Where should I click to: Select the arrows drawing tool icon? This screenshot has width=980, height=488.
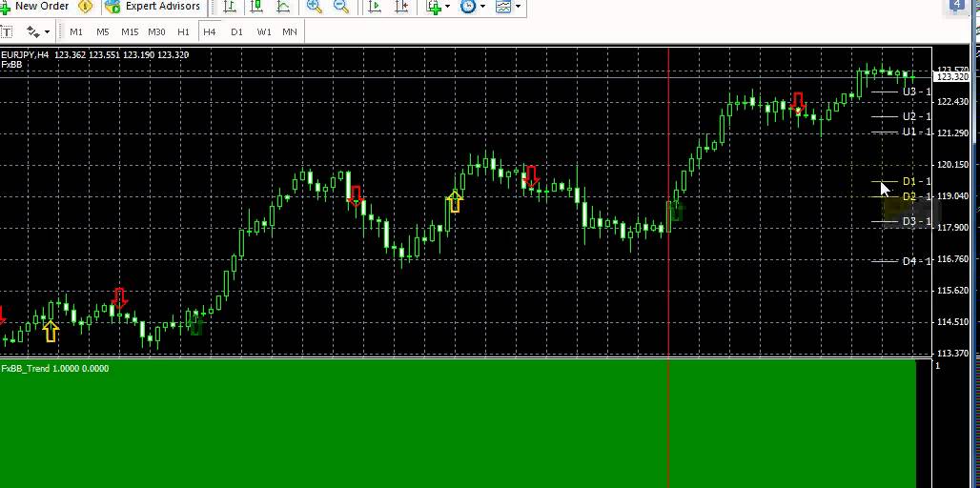32,31
